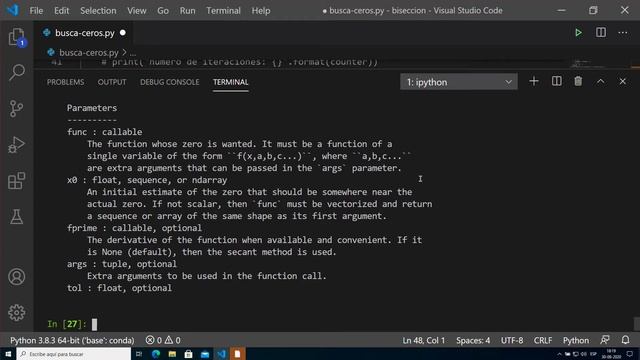Open the Test flask view
Image resolution: width=640 pixels, height=360 pixels.
(17, 217)
